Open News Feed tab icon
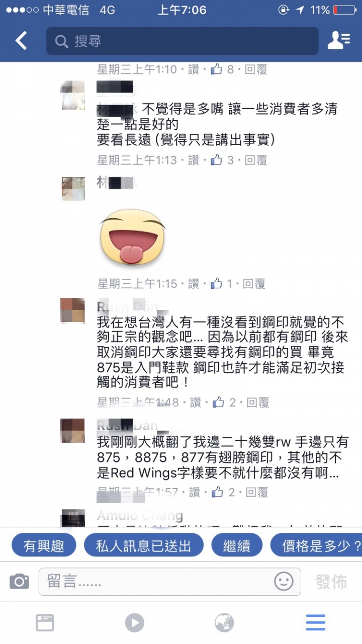362x644 pixels. [x=45, y=623]
